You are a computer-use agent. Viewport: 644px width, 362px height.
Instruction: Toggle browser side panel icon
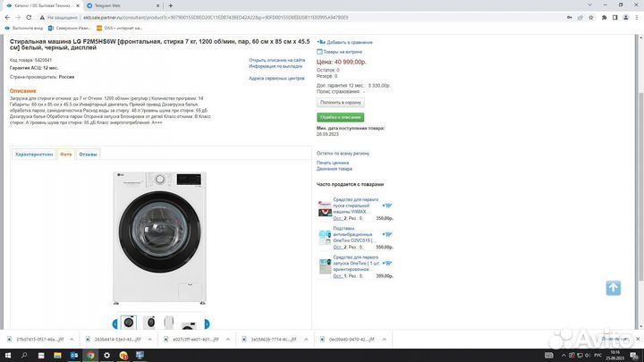614,18
